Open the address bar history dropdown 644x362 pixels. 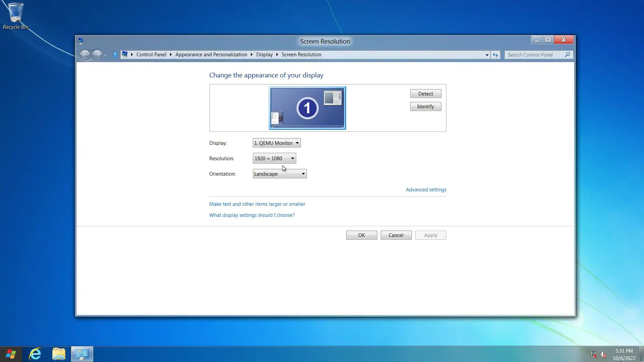487,55
